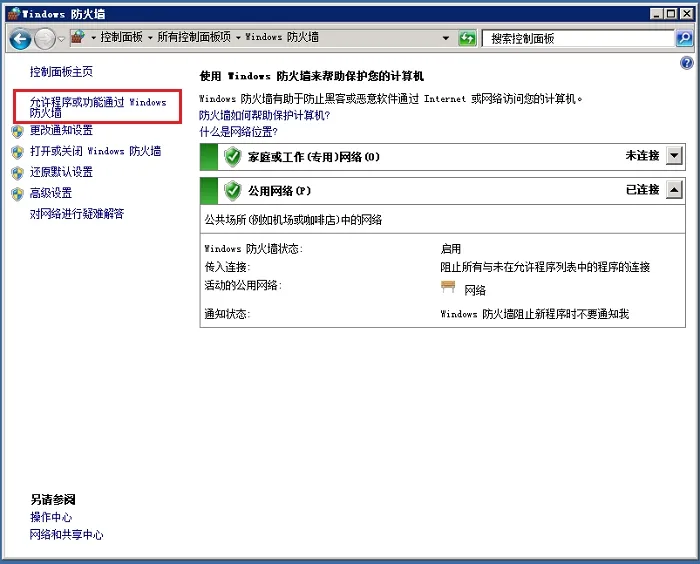
Task: Click green shield icon of 家庭或工作(专用)网络
Action: tap(233, 157)
